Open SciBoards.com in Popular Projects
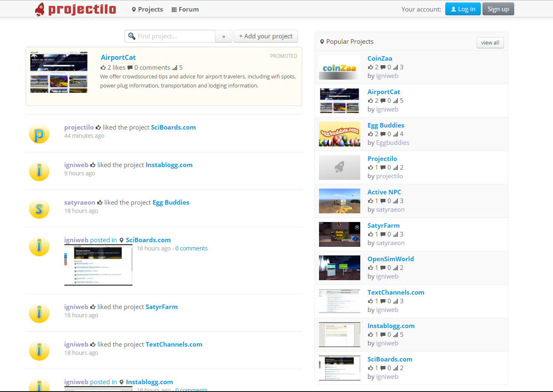 390,359
